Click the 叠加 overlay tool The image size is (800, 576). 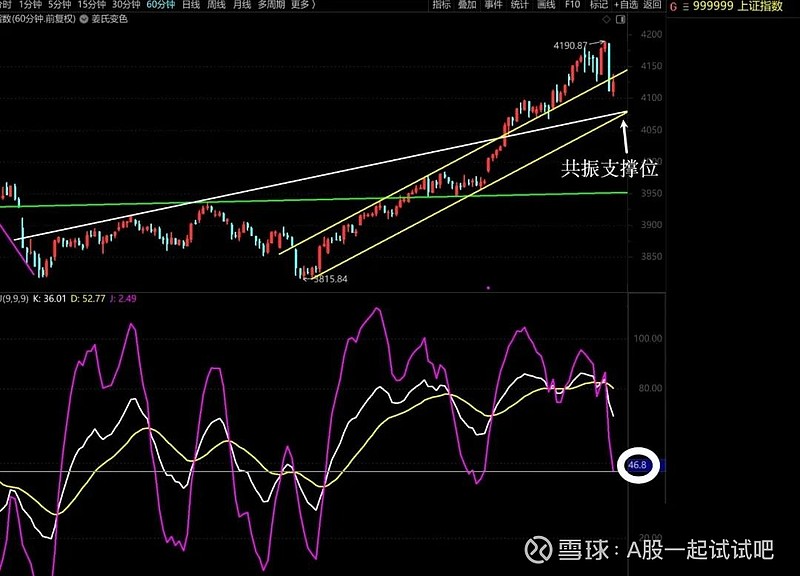point(466,8)
